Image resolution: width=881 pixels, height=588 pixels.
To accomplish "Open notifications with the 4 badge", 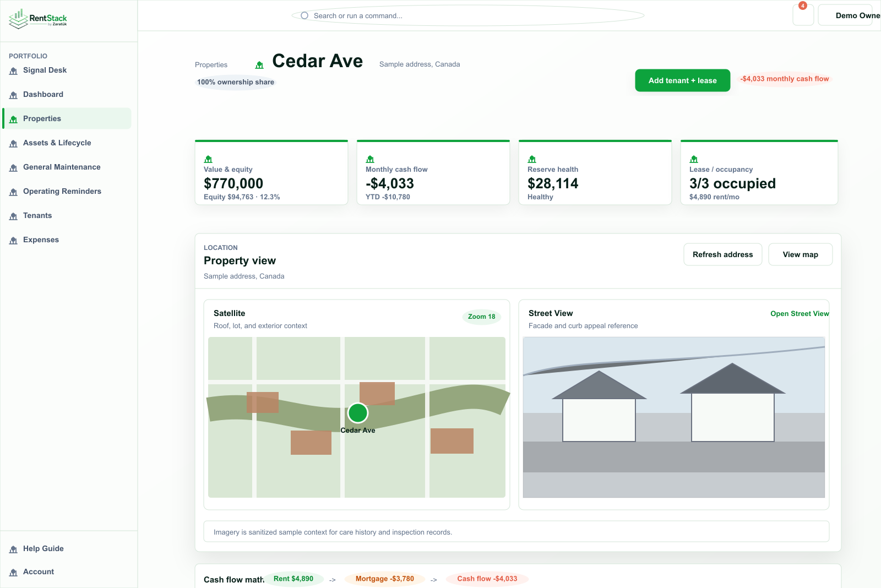I will (803, 15).
